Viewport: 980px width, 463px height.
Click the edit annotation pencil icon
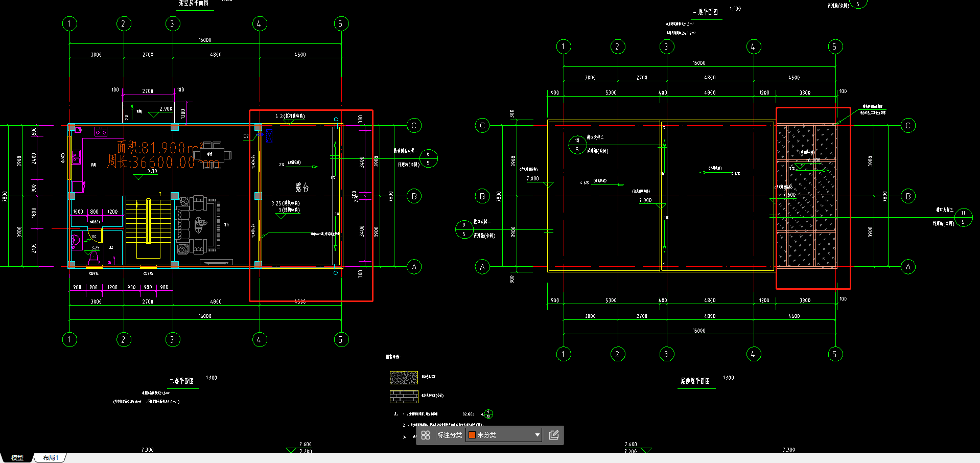pyautogui.click(x=553, y=435)
